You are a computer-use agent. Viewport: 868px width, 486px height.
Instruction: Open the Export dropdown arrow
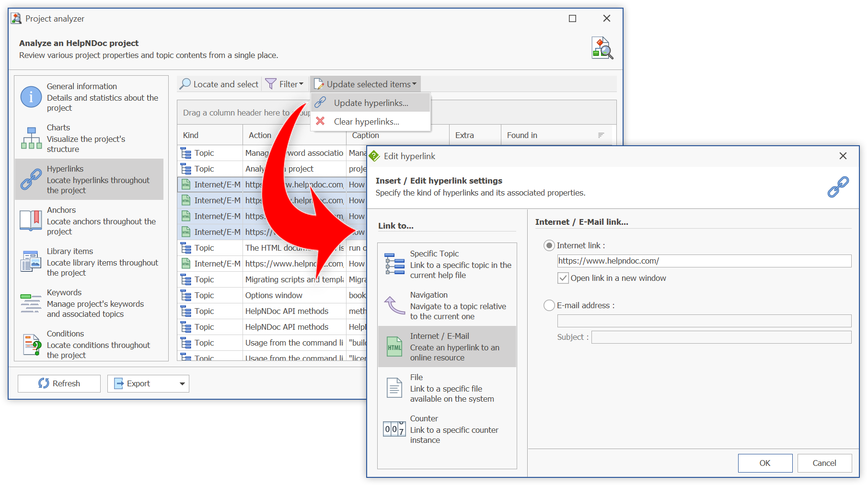tap(182, 384)
